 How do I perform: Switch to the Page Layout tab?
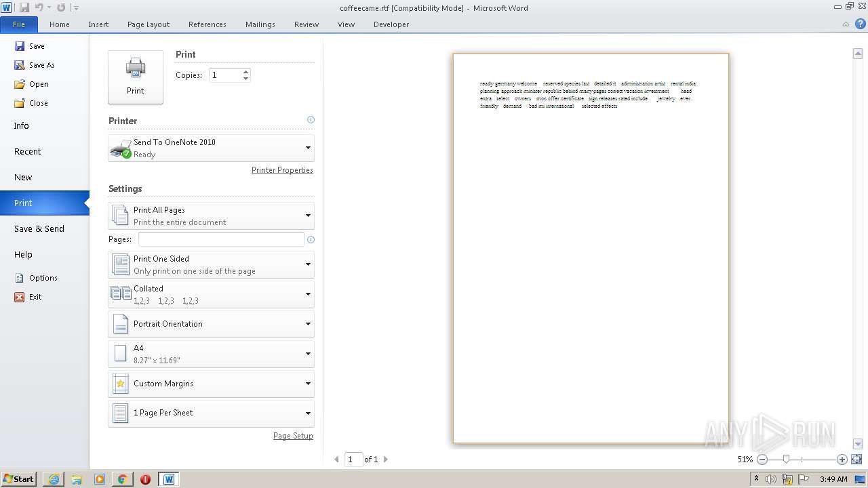(149, 24)
